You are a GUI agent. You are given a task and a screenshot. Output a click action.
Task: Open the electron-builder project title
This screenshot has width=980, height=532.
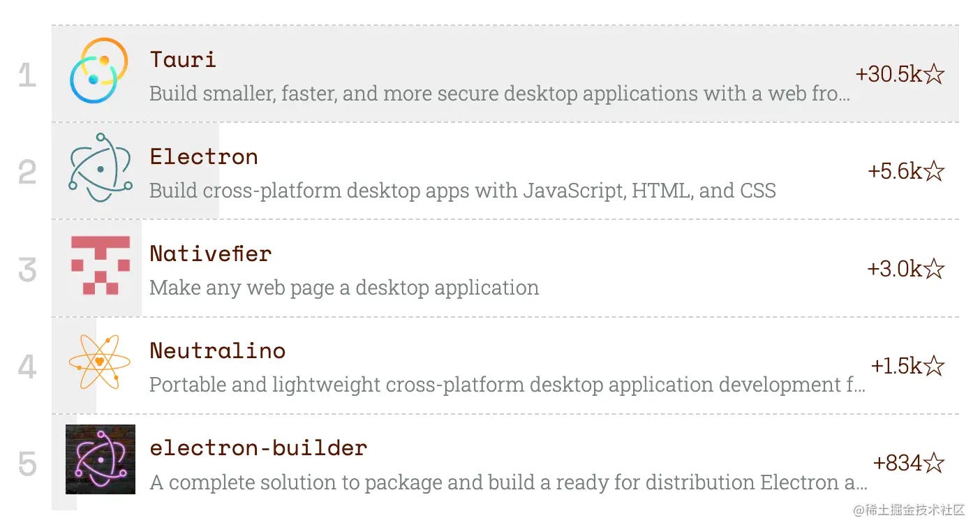(258, 448)
